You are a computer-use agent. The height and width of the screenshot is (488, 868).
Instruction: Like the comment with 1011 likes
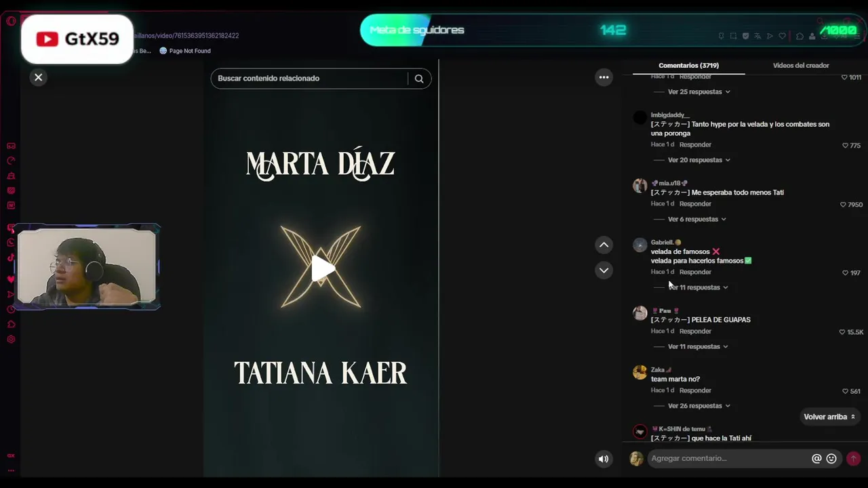pos(844,77)
